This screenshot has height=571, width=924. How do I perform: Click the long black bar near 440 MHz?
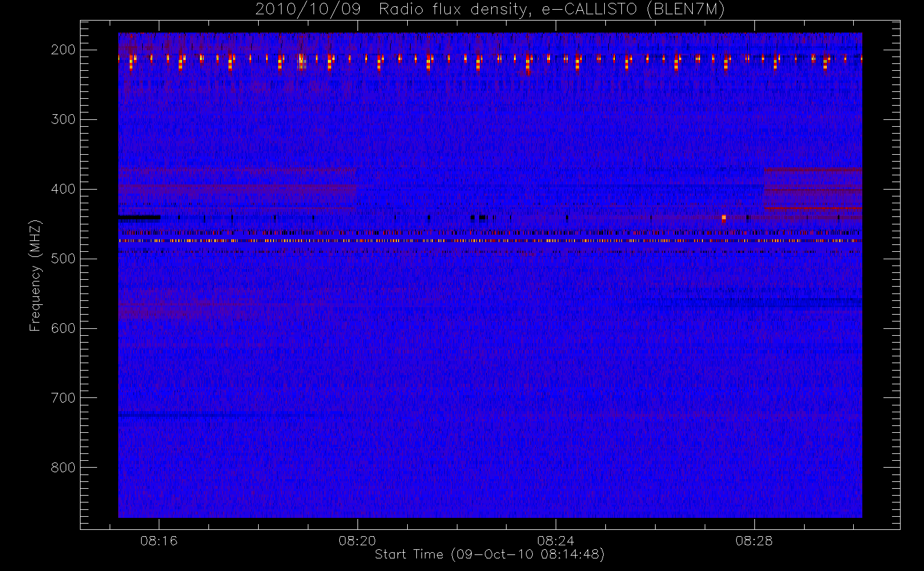[x=139, y=217]
